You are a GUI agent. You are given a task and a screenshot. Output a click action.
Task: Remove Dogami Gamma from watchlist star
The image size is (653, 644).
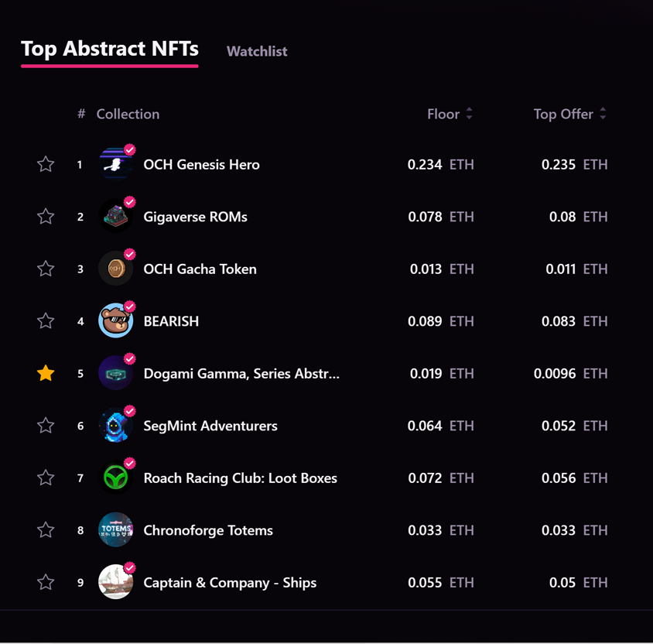click(x=46, y=373)
